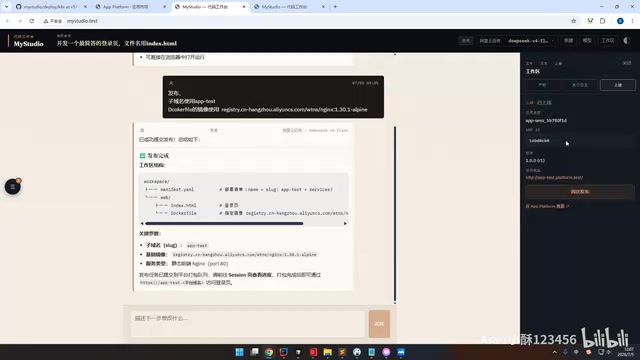Click the user message mentioning app-test
The image size is (640, 360).
point(273,97)
